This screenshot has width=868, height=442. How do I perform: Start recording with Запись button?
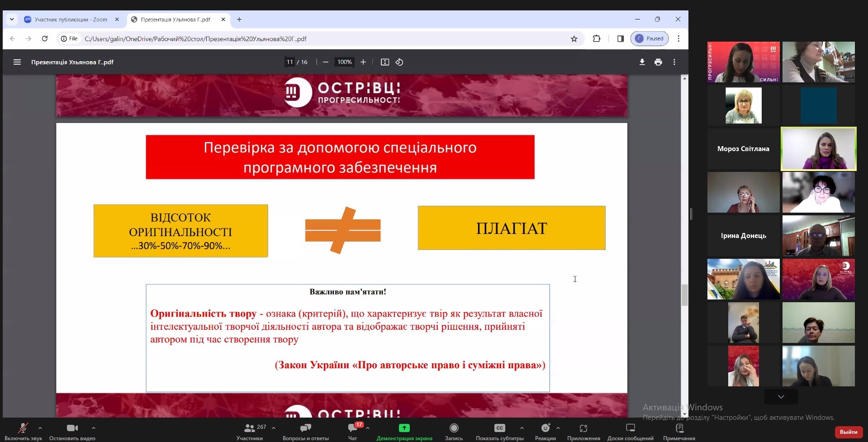coord(454,432)
